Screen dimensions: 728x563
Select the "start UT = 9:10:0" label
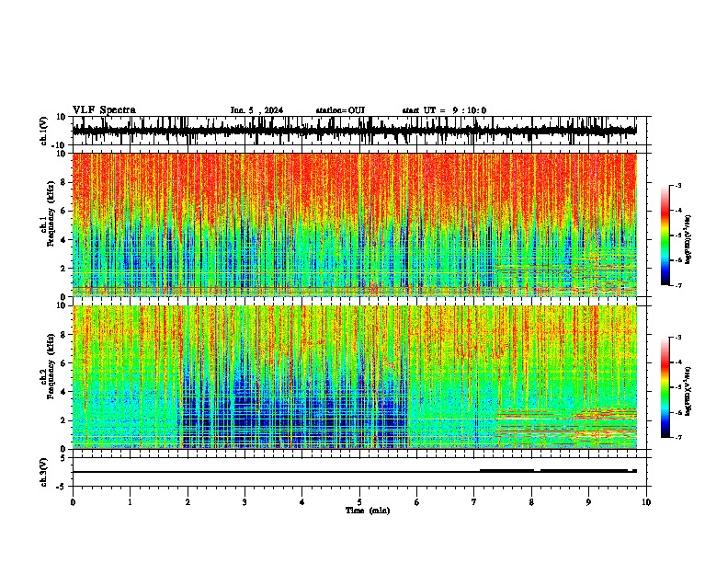coord(444,110)
